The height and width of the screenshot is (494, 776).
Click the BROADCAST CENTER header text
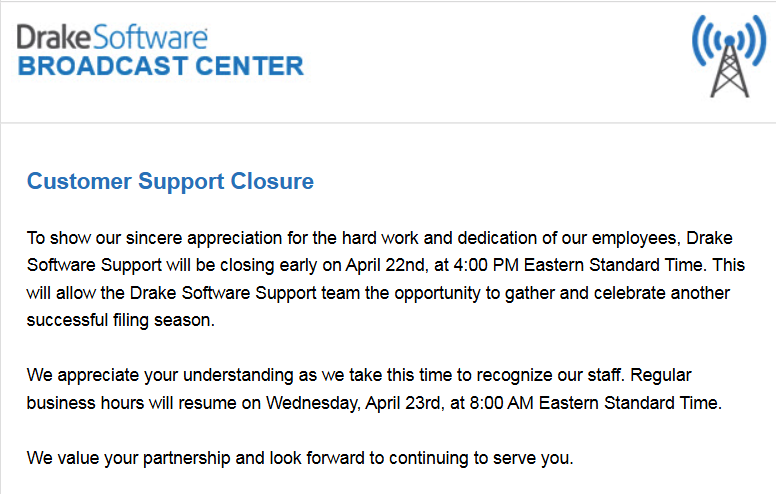[161, 66]
